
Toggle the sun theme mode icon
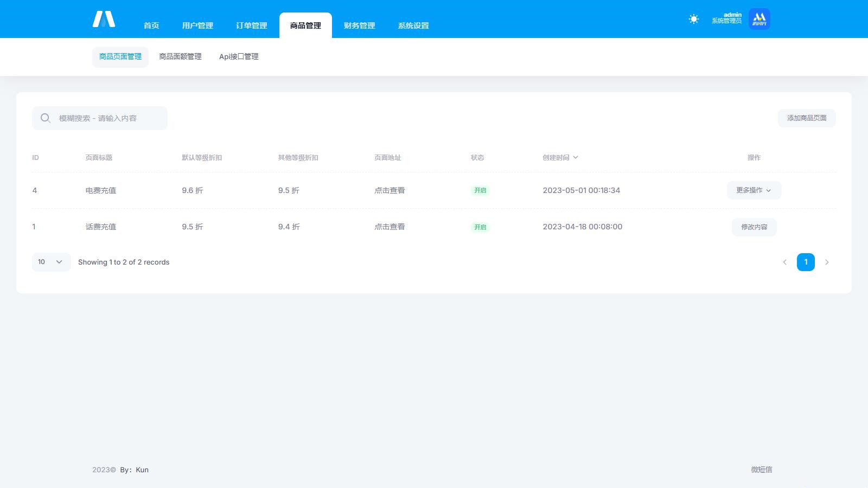pos(693,19)
